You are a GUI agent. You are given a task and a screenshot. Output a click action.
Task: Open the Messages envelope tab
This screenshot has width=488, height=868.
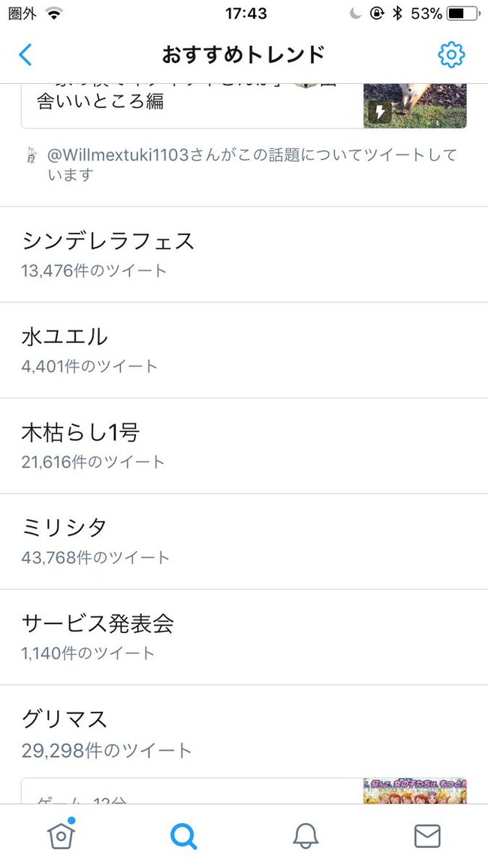[x=427, y=836]
